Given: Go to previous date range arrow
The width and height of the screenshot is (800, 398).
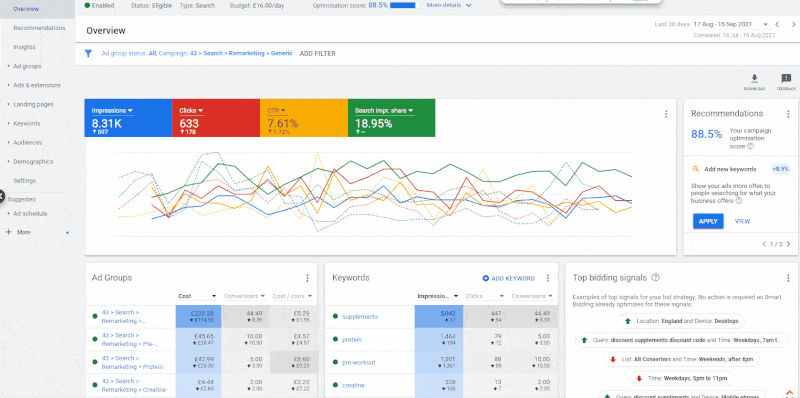Looking at the screenshot, I should tap(777, 24).
